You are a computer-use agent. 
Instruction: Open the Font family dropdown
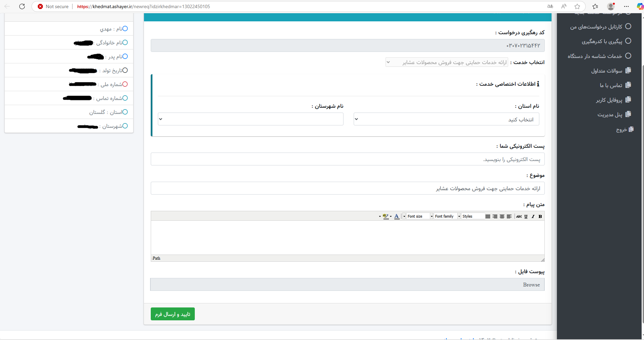[x=447, y=216]
